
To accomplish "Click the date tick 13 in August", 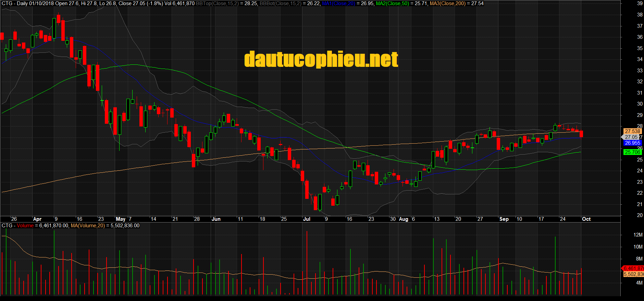I will point(436,219).
